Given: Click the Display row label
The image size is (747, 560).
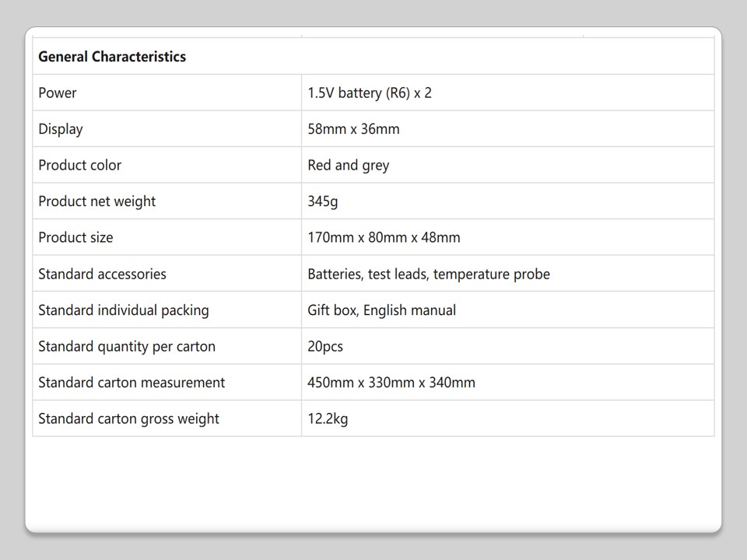Looking at the screenshot, I should (61, 129).
